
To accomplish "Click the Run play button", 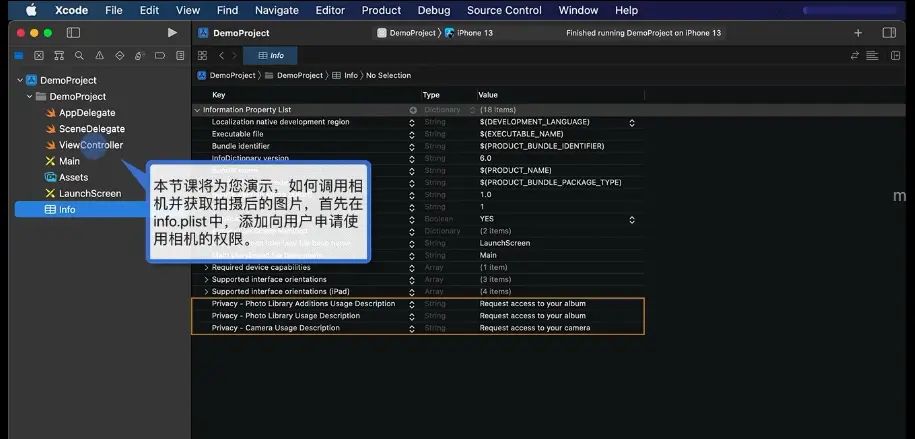I will click(x=172, y=33).
